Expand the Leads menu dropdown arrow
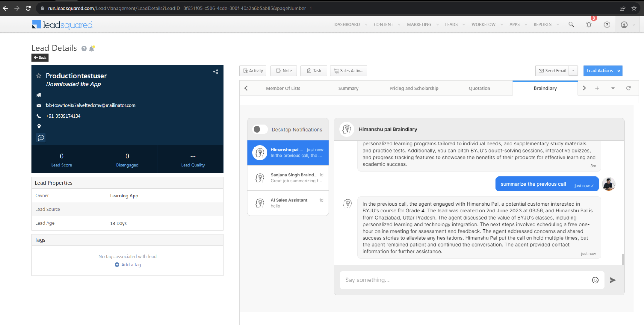The width and height of the screenshot is (644, 334). (x=464, y=25)
